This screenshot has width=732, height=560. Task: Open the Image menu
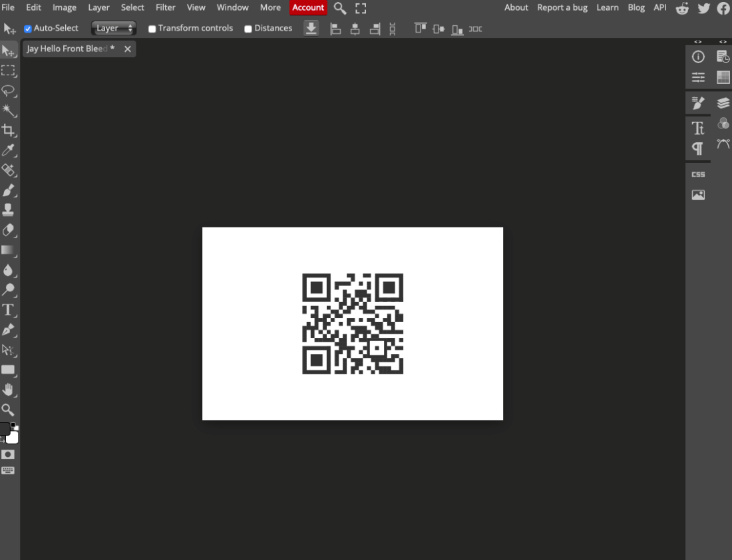(64, 7)
